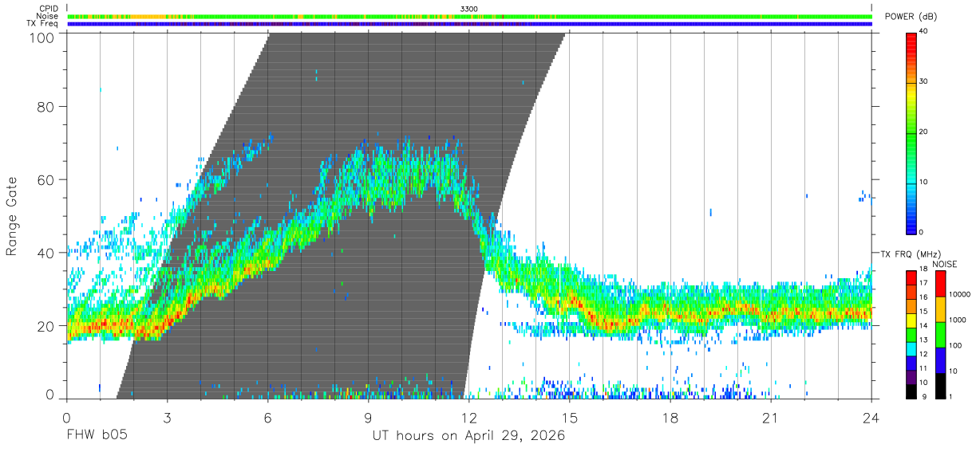Click the 'NOISE' legend title
This screenshot has width=980, height=452.
pyautogui.click(x=943, y=264)
